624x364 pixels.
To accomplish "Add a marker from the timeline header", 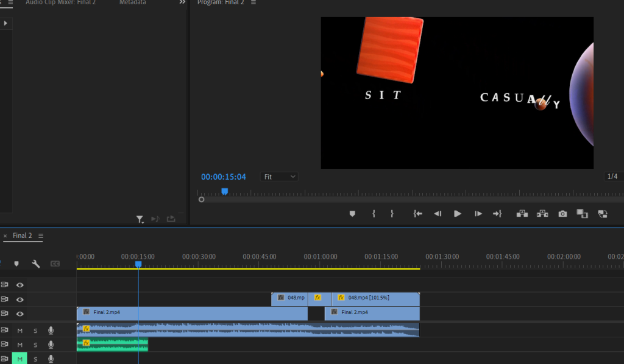I will click(16, 264).
